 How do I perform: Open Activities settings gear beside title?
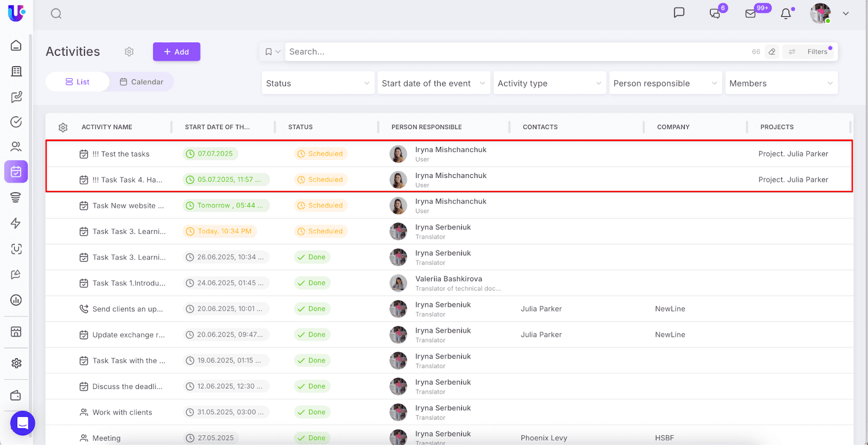click(x=129, y=52)
